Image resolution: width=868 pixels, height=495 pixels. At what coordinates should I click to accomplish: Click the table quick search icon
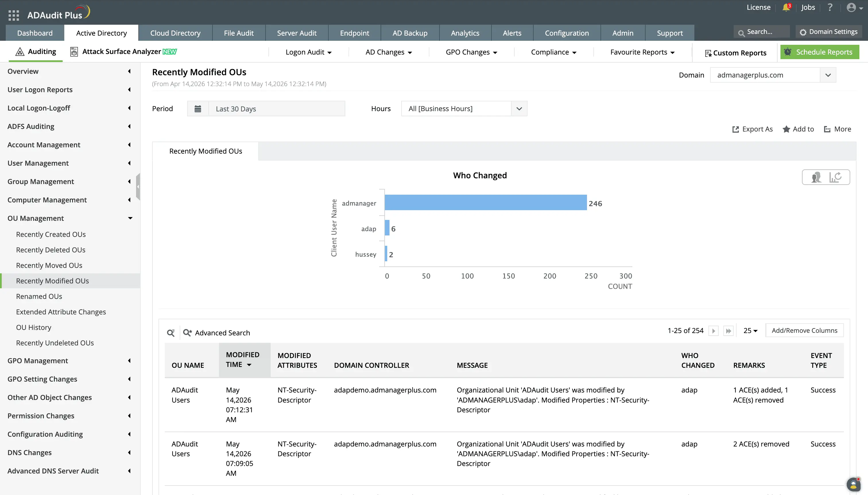pos(171,333)
